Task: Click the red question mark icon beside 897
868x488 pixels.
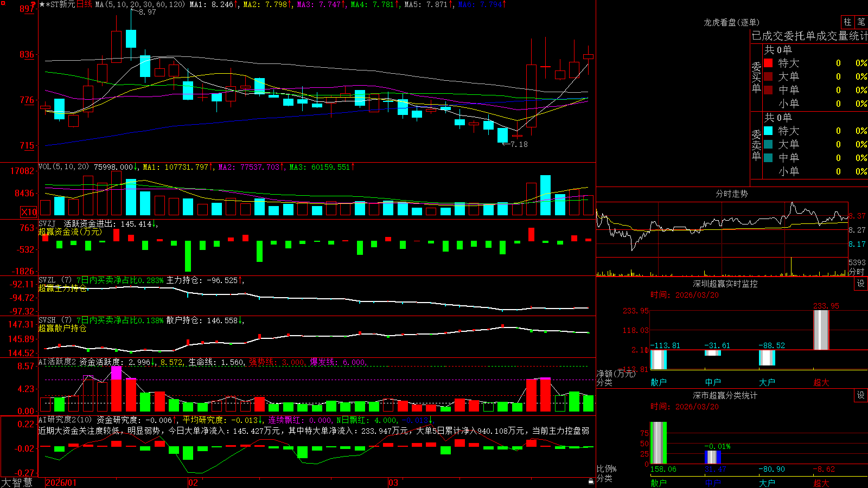Action: pos(34,5)
